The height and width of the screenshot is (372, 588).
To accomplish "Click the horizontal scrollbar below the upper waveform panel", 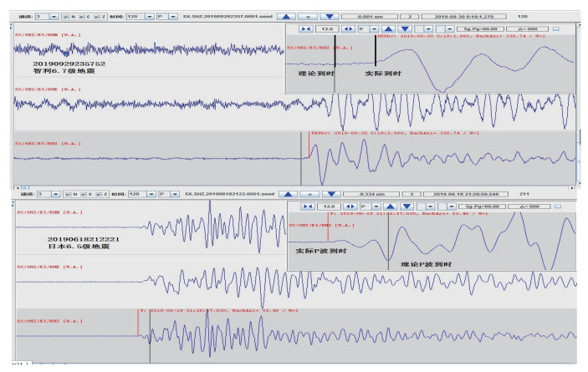I will tap(293, 186).
